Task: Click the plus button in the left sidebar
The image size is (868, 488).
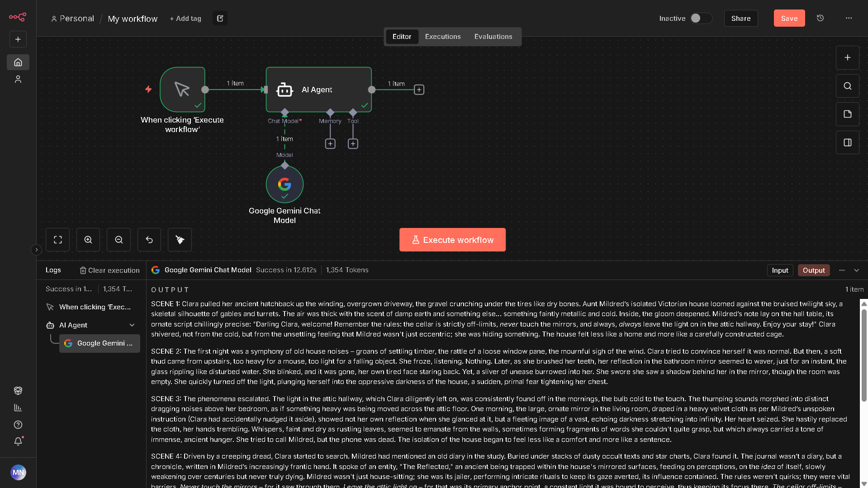Action: 18,39
